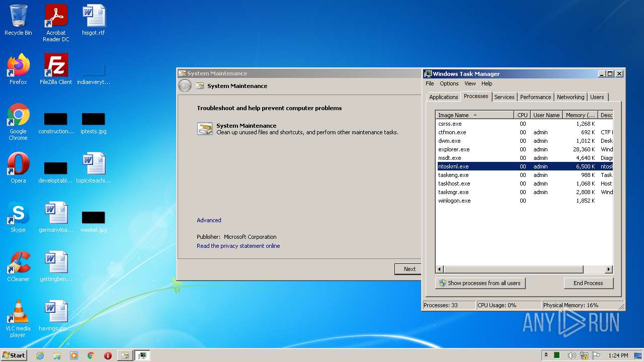
Task: Click Show processes from all users
Action: [x=480, y=283]
